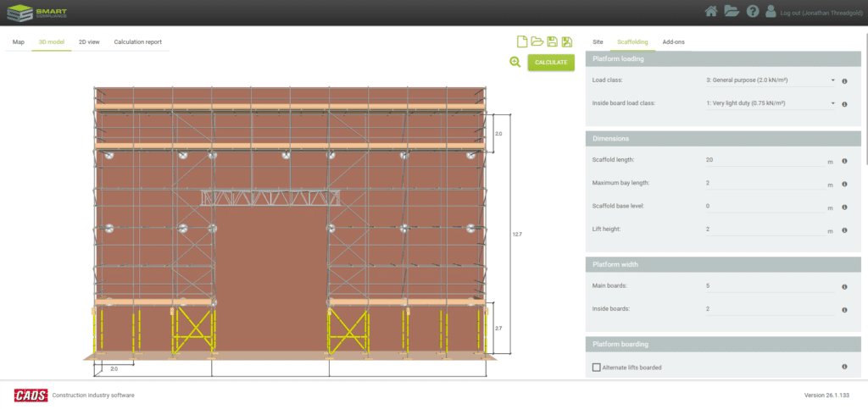The image size is (868, 409).
Task: Select the 3D model tab
Action: click(52, 42)
